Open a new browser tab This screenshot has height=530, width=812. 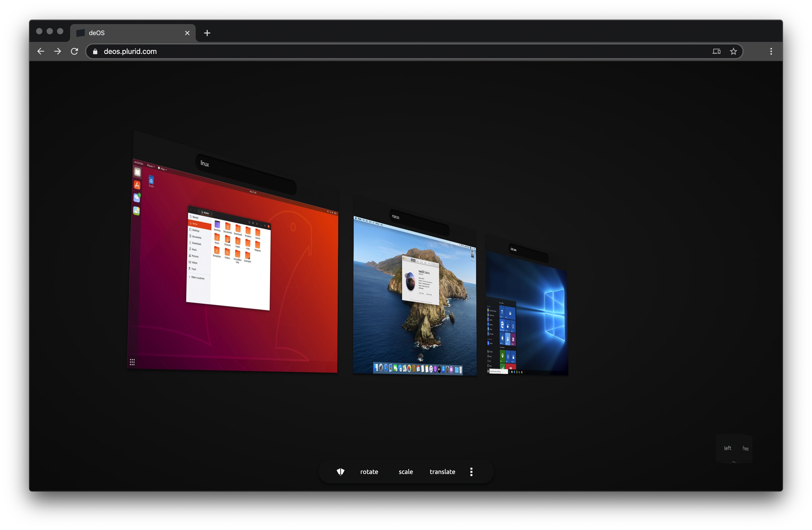[x=207, y=33]
